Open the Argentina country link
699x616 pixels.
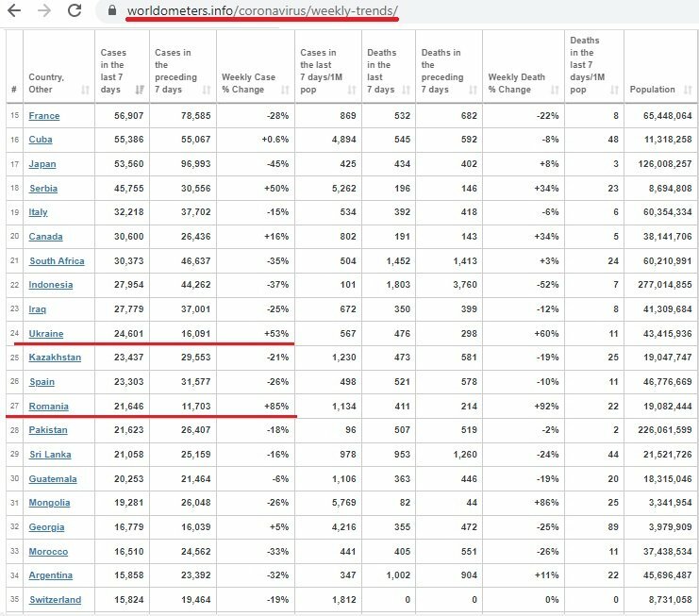coord(50,575)
